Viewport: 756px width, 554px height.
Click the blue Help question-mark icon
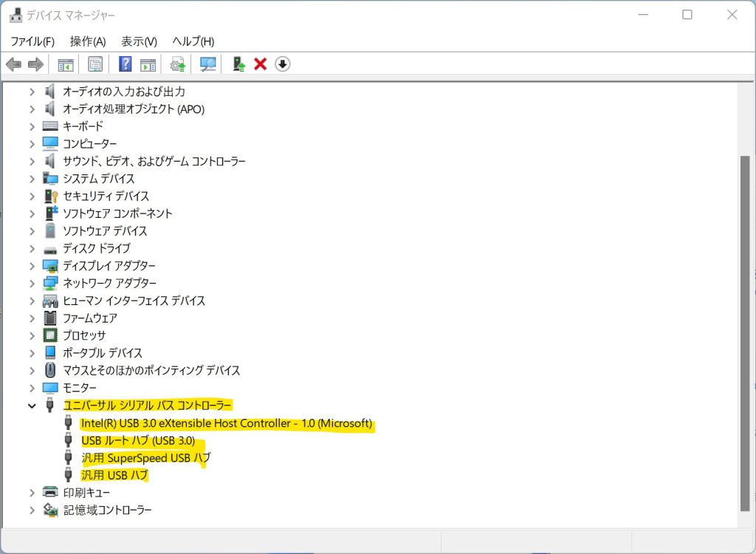click(125, 64)
